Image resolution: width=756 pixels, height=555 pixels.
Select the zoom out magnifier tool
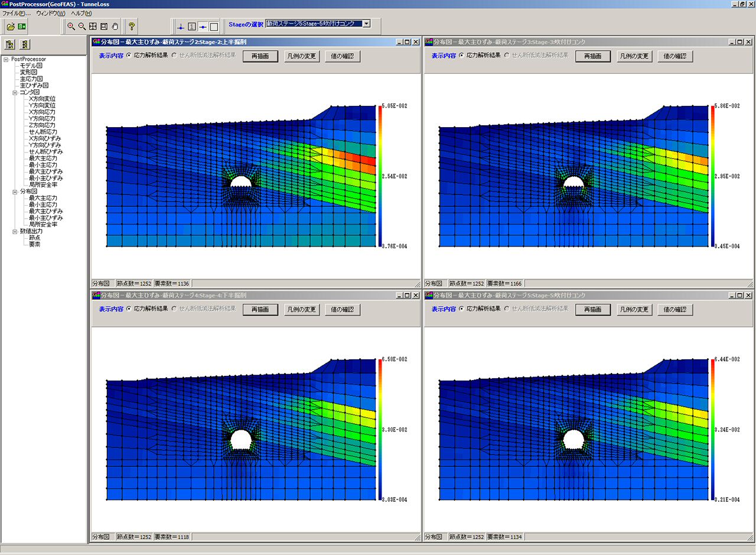pos(82,26)
